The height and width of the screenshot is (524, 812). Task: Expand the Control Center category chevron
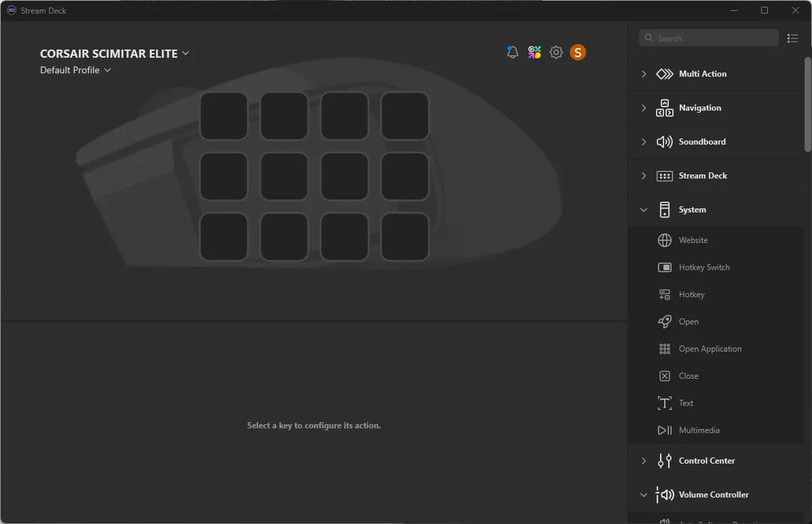(644, 461)
